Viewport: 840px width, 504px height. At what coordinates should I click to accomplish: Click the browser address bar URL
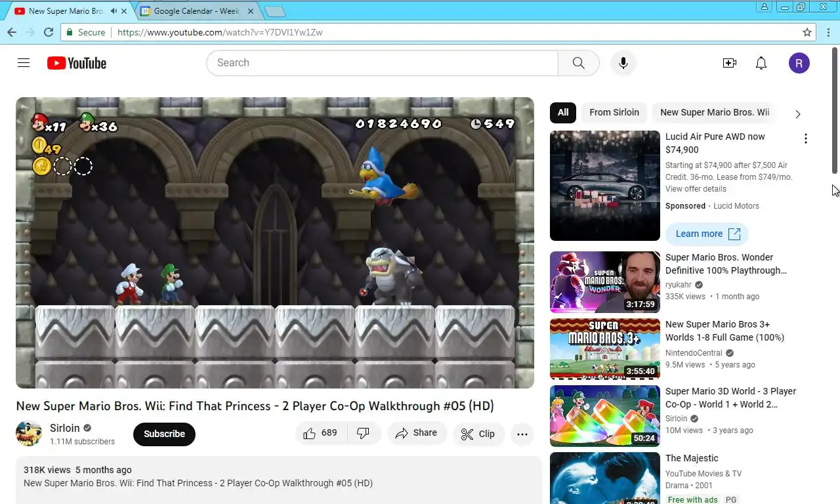coord(220,32)
